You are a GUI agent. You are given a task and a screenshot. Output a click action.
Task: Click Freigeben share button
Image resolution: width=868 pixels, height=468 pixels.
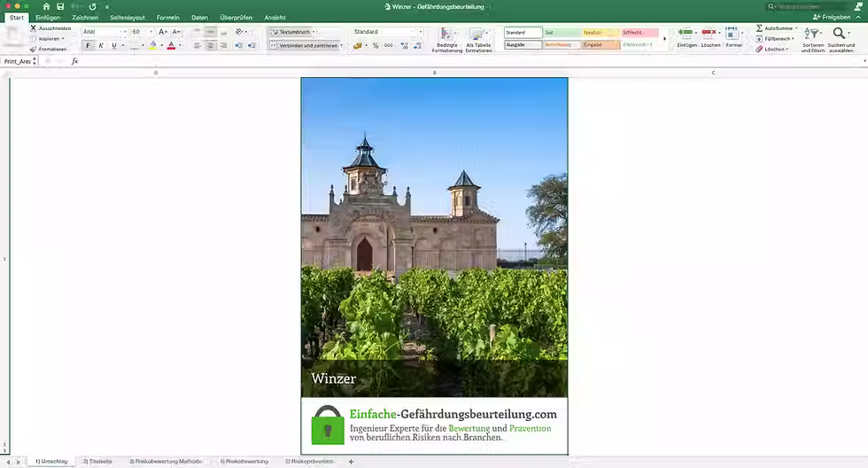(832, 17)
